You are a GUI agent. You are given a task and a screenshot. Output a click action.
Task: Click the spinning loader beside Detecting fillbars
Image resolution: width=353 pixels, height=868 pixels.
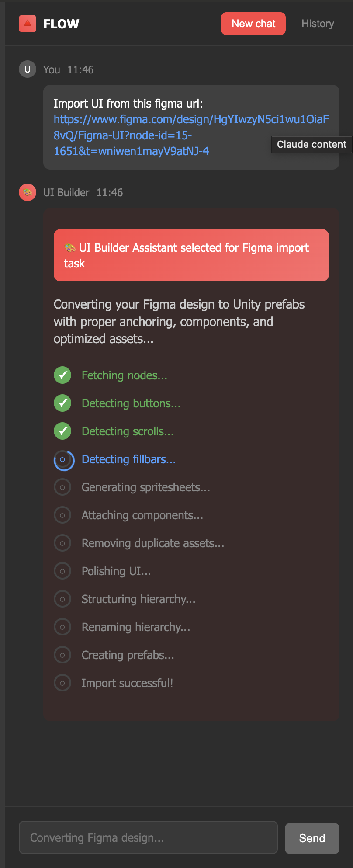[x=63, y=460]
